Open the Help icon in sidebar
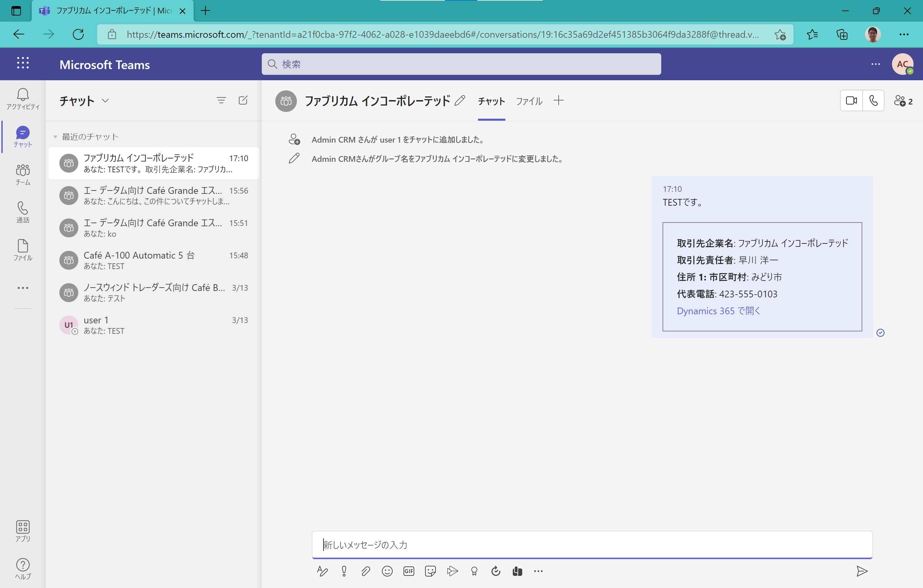 pyautogui.click(x=23, y=569)
